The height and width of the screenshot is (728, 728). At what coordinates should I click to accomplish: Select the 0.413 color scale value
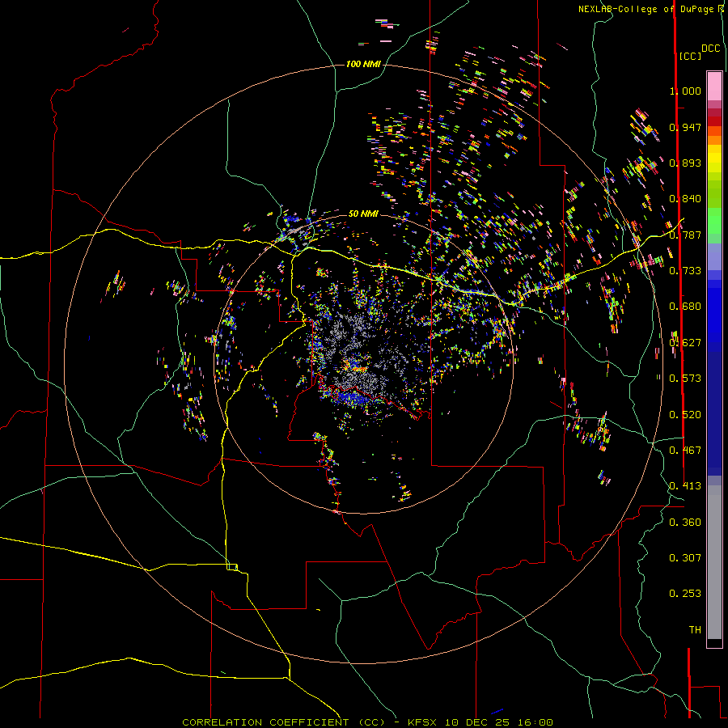(685, 486)
